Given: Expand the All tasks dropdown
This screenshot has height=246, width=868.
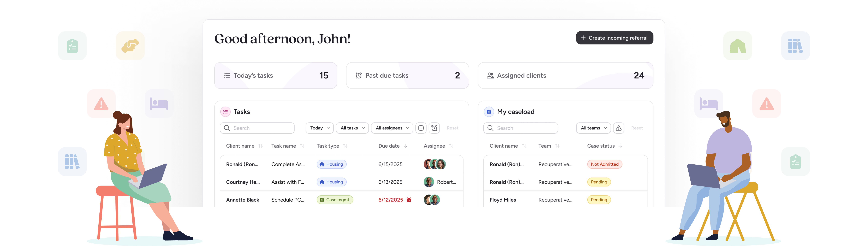Looking at the screenshot, I should point(352,128).
